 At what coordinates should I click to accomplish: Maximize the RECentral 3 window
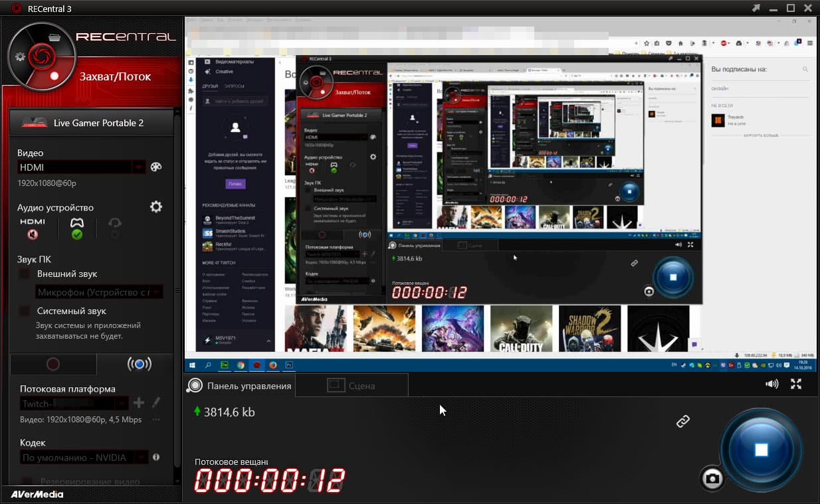pos(791,8)
